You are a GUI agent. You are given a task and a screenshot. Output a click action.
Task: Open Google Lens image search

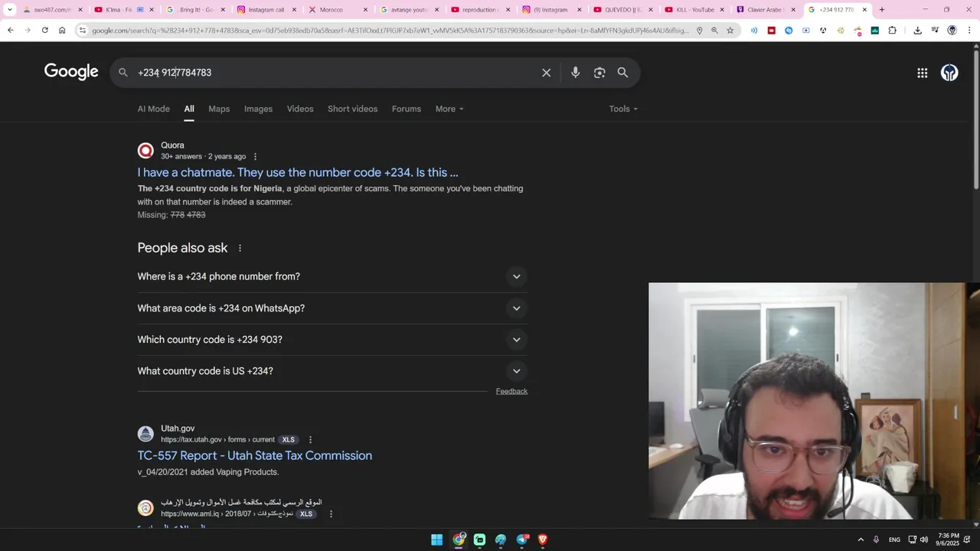tap(599, 73)
